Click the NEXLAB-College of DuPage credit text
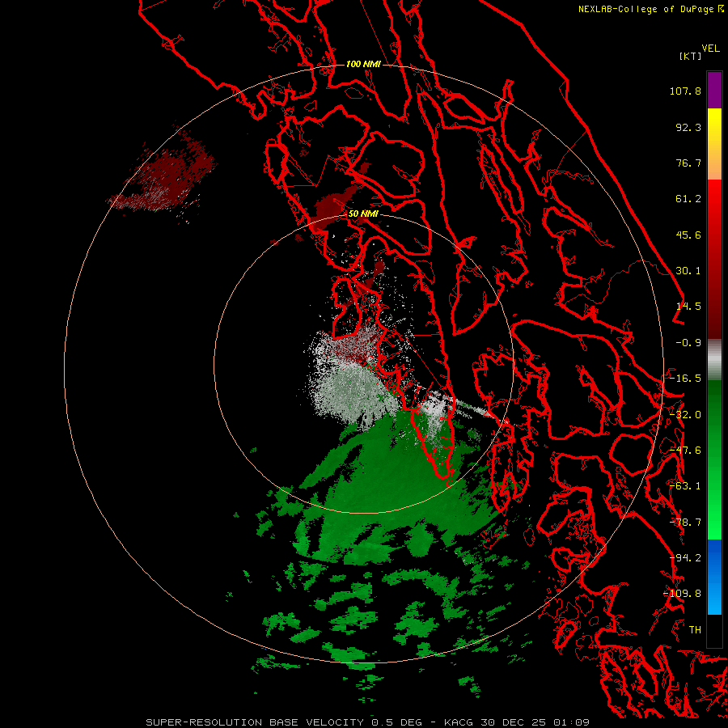Image resolution: width=728 pixels, height=728 pixels. 646,9
